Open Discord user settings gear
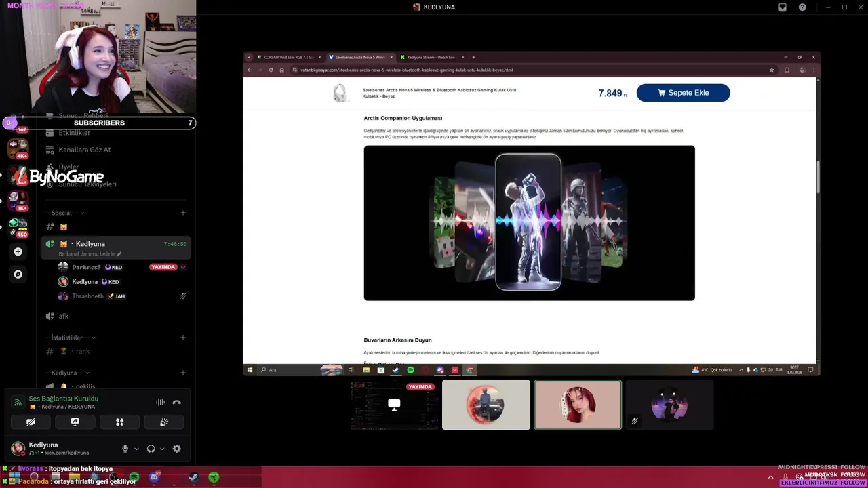868x488 pixels. pos(176,449)
